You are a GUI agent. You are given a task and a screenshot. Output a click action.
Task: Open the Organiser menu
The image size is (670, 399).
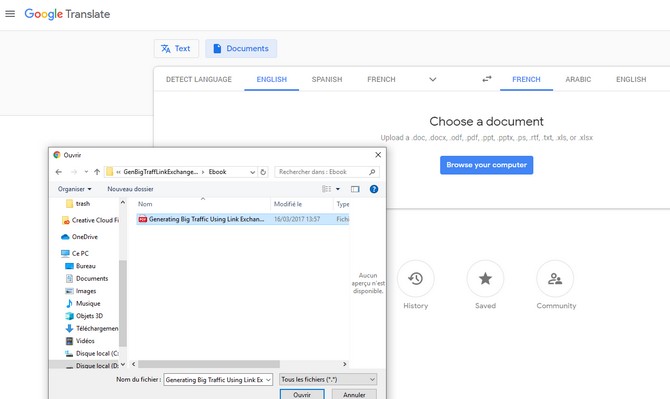coord(75,189)
